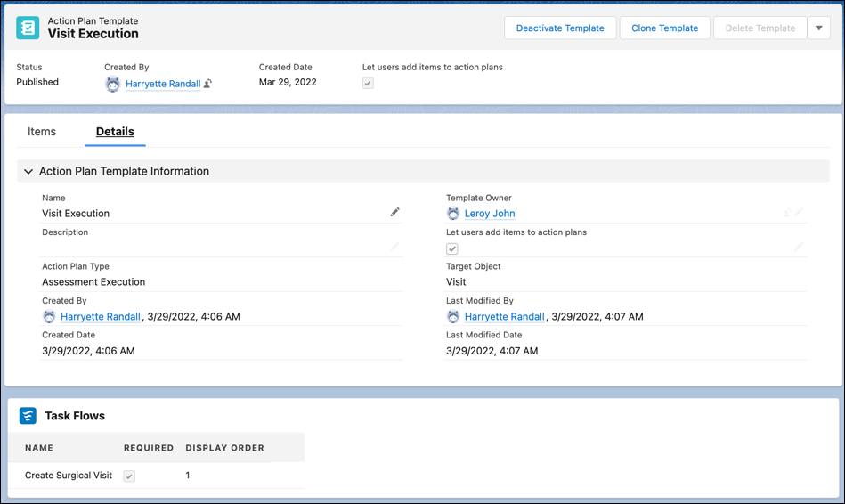Click the Mar 29, 2022 created date
Viewport: 845px width, 504px height.
point(288,82)
